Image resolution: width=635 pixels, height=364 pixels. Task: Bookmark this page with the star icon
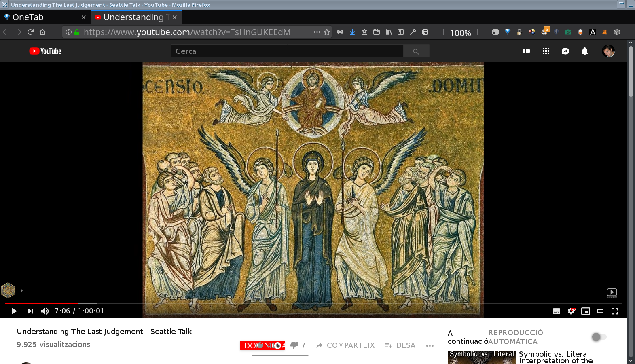327,32
